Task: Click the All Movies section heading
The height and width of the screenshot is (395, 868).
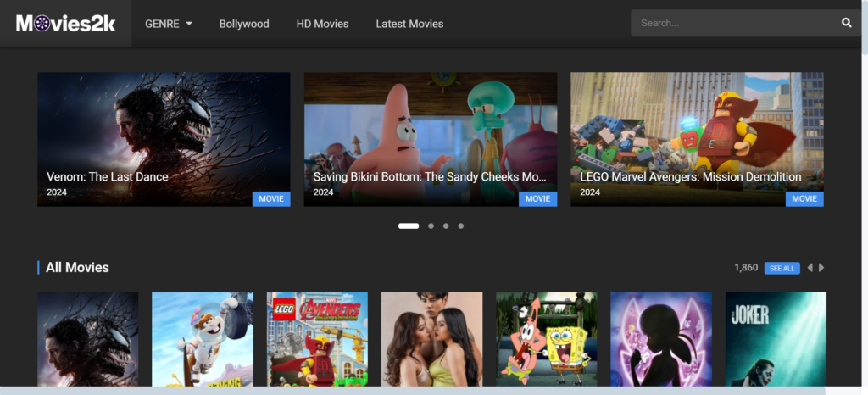Action: [77, 268]
